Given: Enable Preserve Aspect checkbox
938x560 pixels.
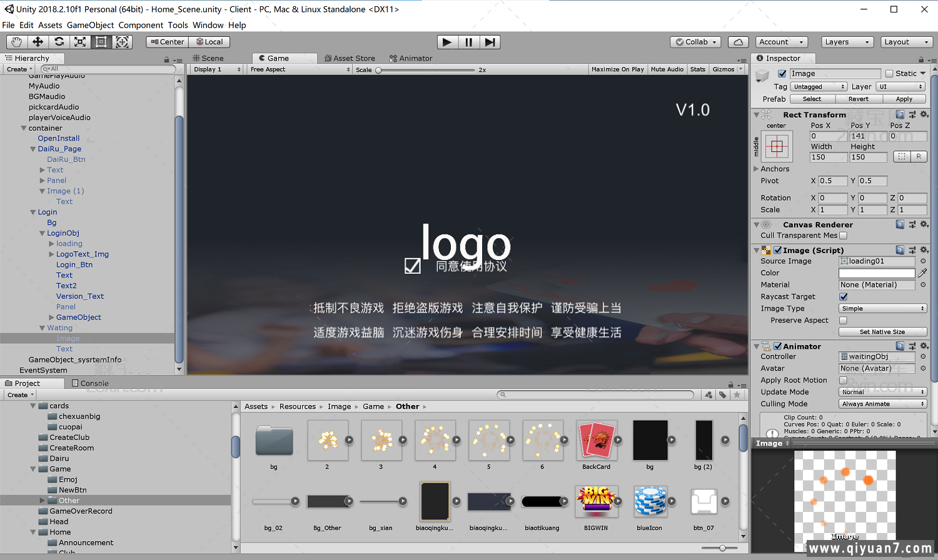Looking at the screenshot, I should pyautogui.click(x=844, y=321).
